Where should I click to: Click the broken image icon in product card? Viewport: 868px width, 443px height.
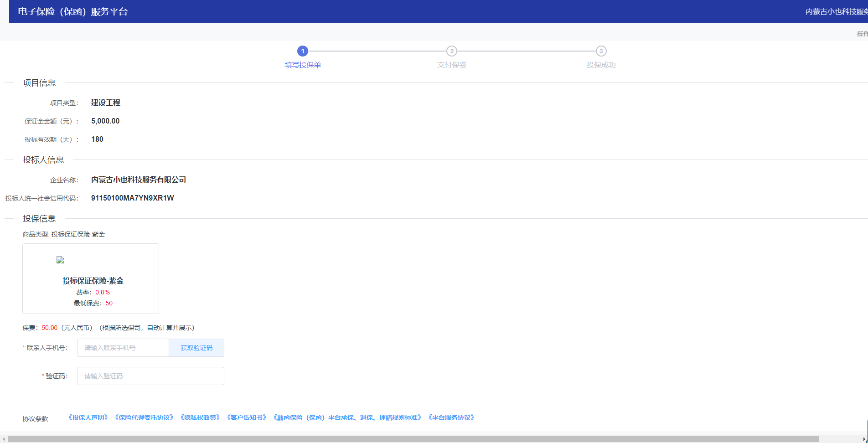click(x=60, y=260)
